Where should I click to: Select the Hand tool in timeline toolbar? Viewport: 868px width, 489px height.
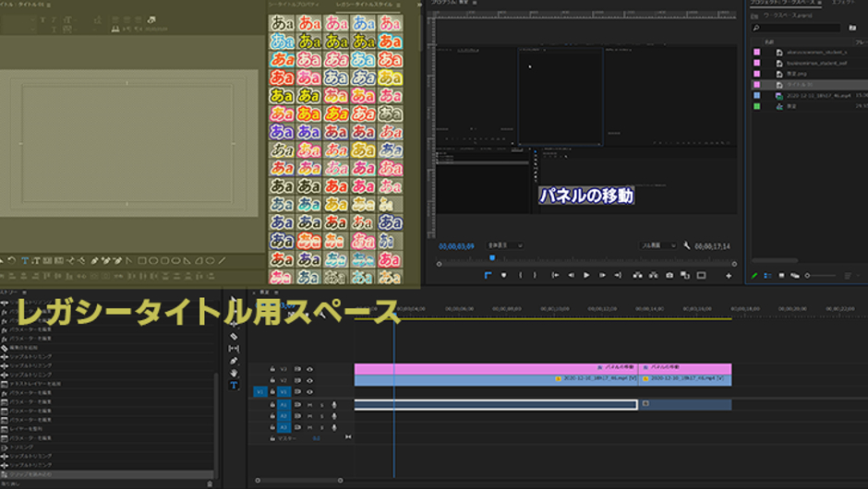[234, 373]
